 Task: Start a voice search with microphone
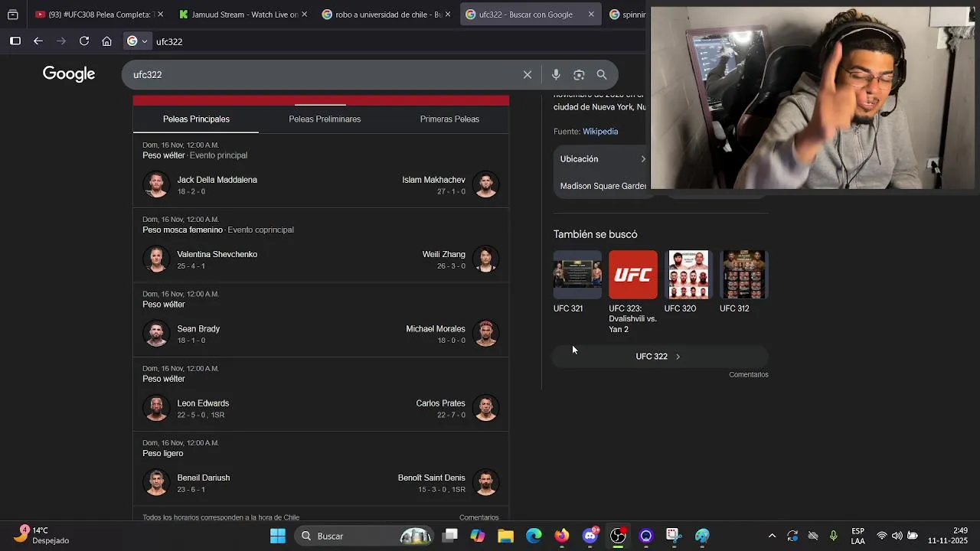pyautogui.click(x=556, y=74)
